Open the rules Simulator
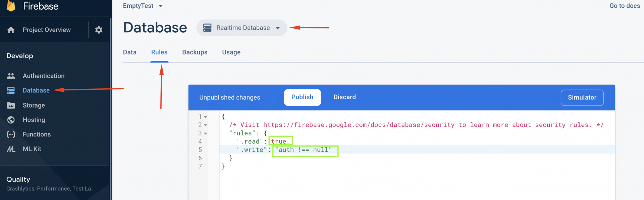 pyautogui.click(x=582, y=97)
